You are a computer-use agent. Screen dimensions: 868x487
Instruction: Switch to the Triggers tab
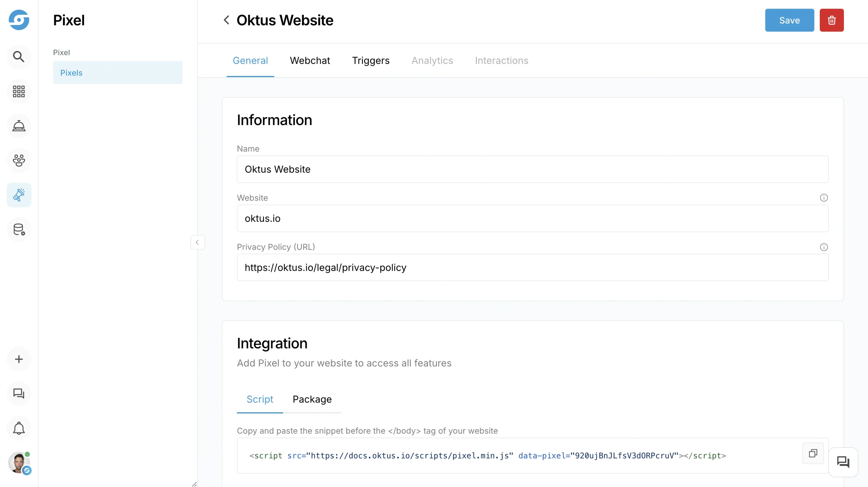371,61
